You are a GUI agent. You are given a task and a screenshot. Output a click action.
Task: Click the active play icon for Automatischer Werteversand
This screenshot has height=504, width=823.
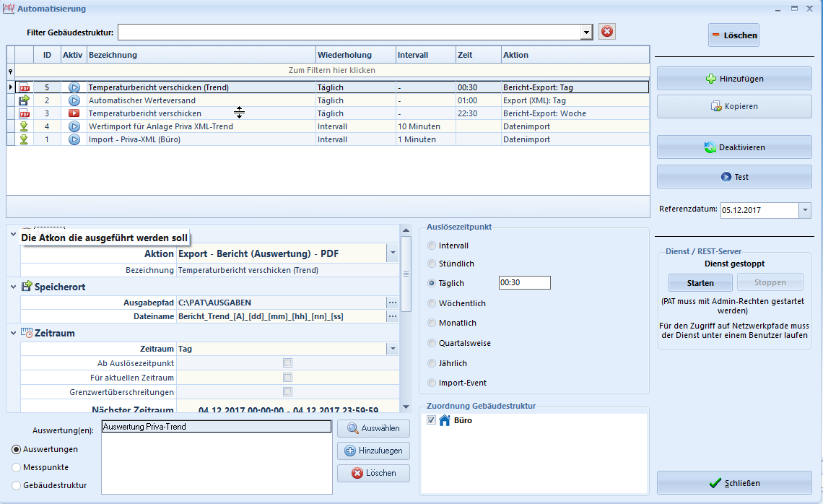[74, 100]
